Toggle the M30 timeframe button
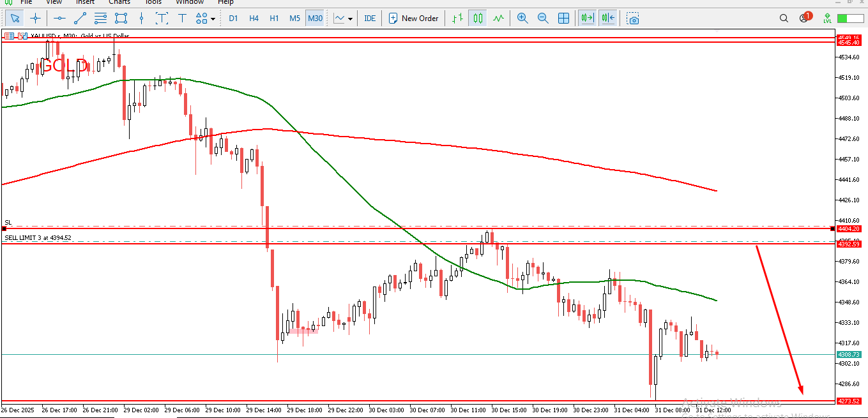868x418 pixels. click(316, 19)
